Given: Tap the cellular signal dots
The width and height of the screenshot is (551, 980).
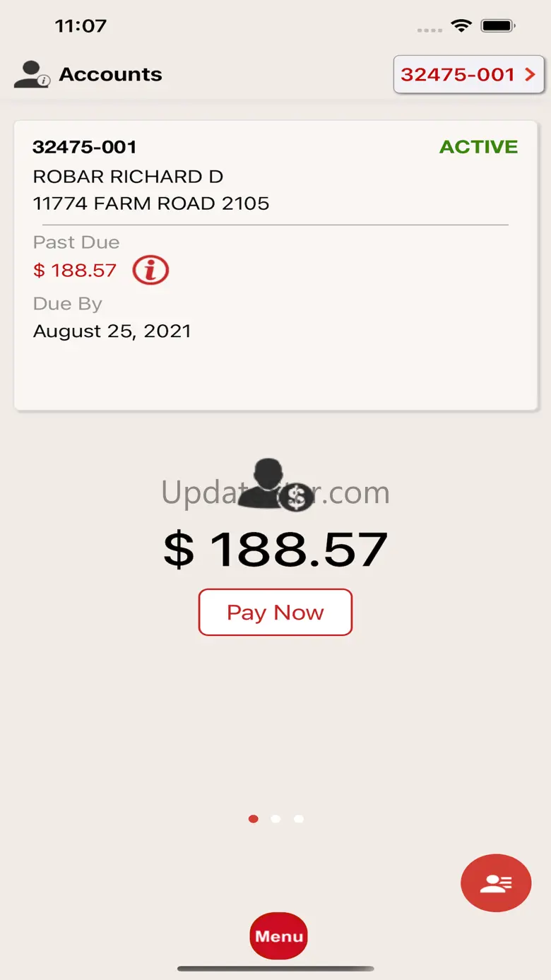Looking at the screenshot, I should (429, 30).
